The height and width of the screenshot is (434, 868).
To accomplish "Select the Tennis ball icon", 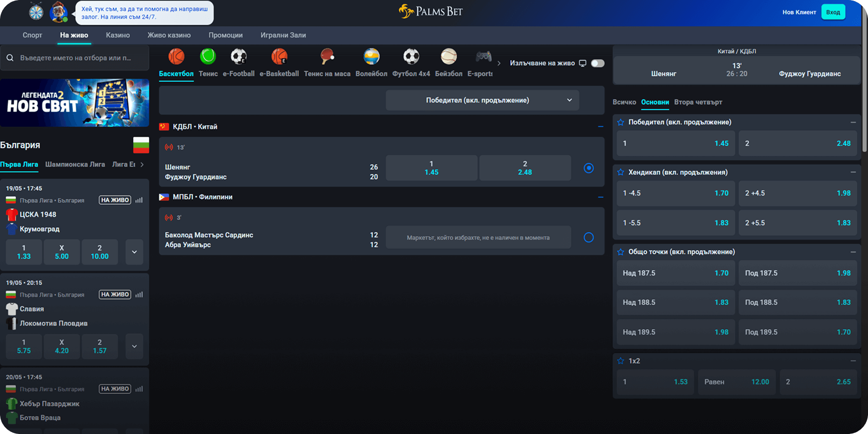I will click(208, 57).
